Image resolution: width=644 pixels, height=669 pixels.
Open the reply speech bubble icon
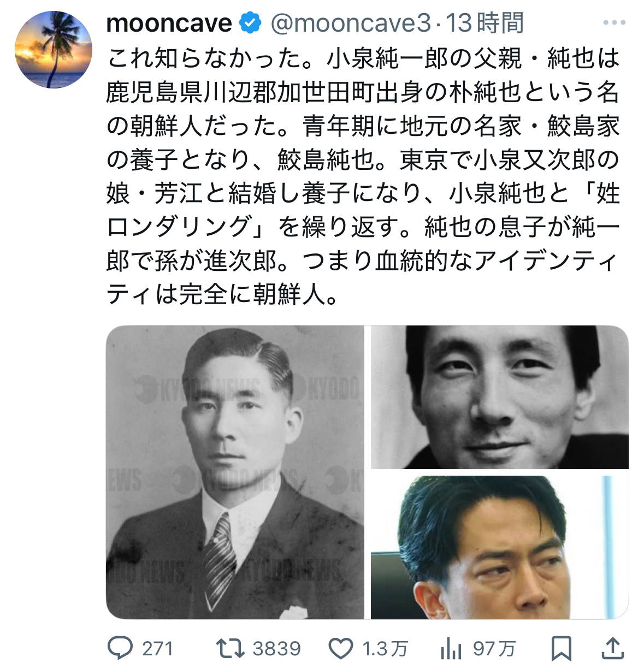[120, 648]
